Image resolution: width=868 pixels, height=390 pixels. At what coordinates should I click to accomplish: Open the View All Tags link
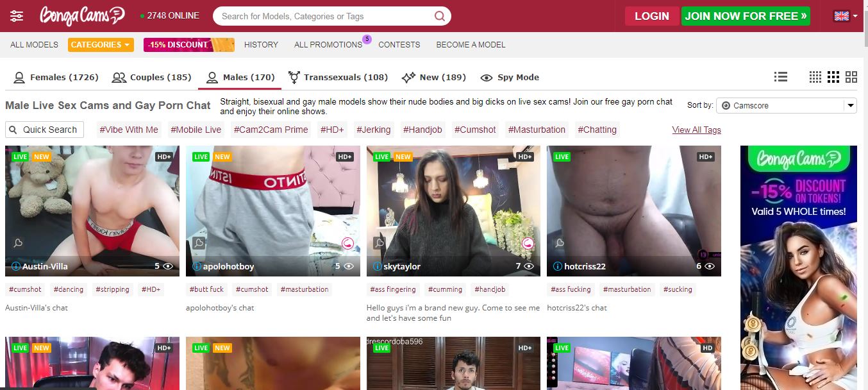696,130
